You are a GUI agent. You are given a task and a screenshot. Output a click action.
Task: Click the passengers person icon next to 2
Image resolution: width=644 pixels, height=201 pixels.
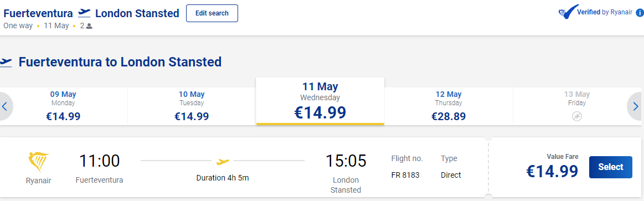coord(89,26)
